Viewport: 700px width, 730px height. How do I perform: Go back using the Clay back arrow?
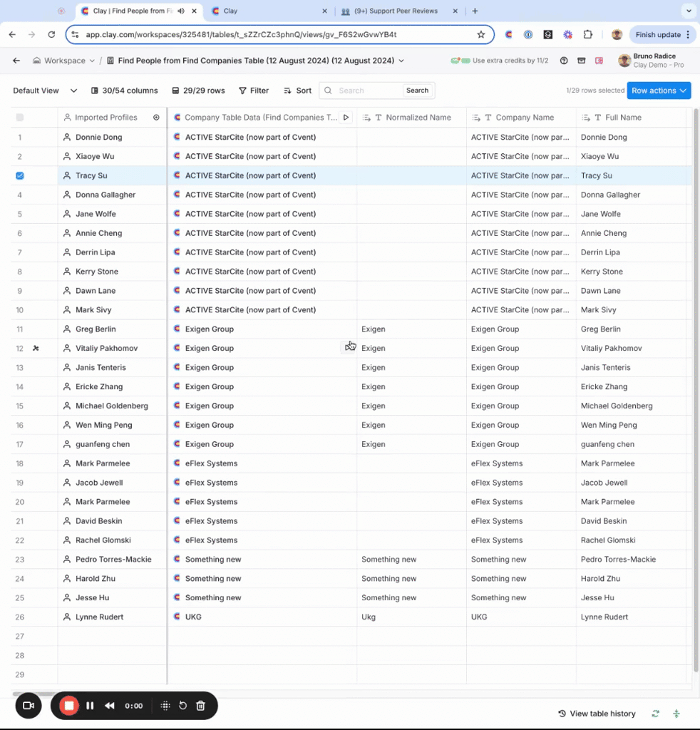click(x=16, y=61)
